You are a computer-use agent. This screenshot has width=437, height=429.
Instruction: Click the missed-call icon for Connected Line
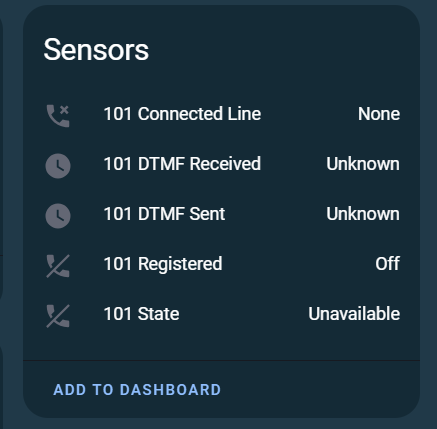pos(58,116)
